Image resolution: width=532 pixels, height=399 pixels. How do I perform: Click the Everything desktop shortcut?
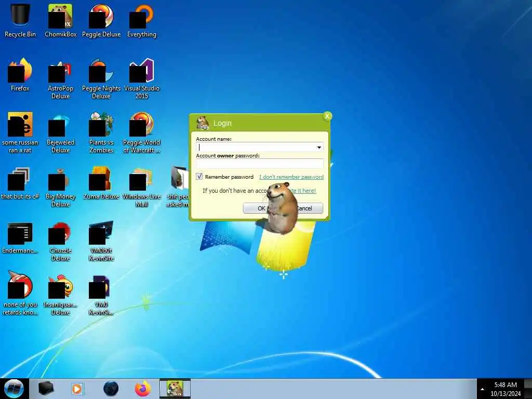click(142, 20)
